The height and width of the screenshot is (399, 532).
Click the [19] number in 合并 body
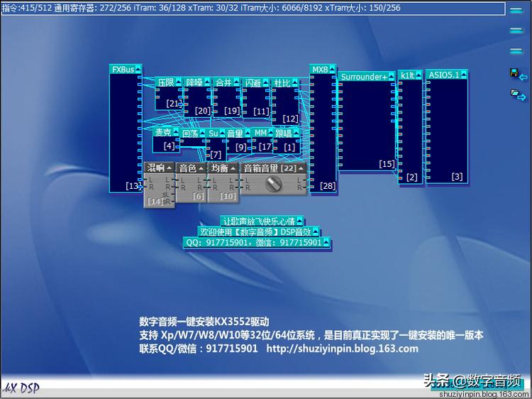(x=232, y=111)
